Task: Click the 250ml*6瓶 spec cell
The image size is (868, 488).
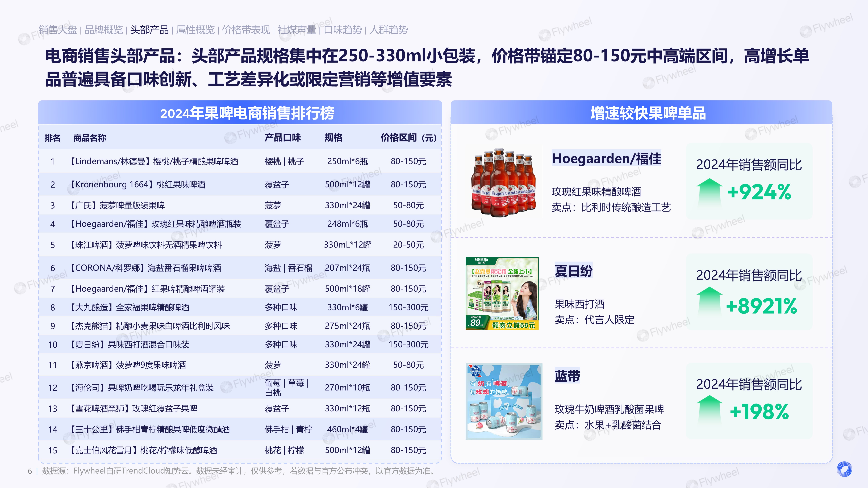Action: 347,161
